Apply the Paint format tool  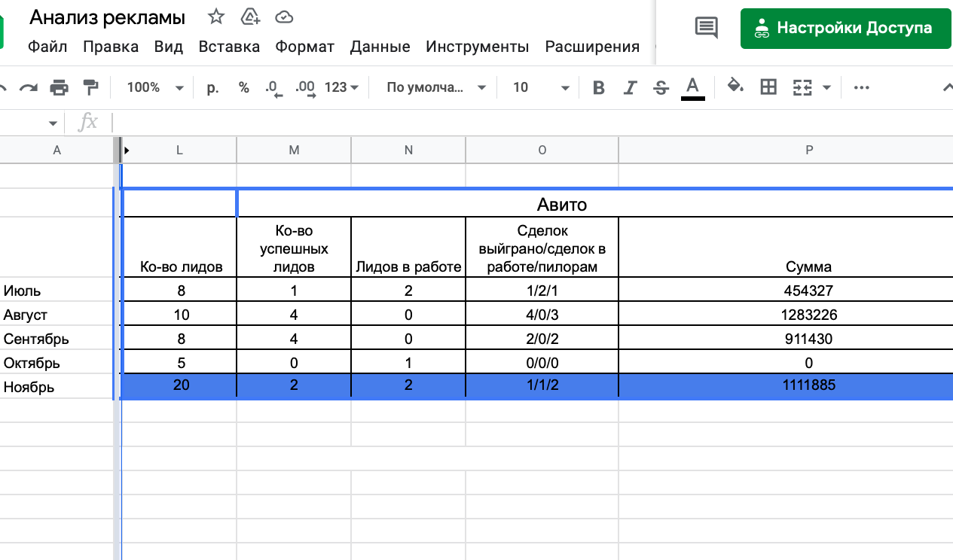[x=90, y=87]
